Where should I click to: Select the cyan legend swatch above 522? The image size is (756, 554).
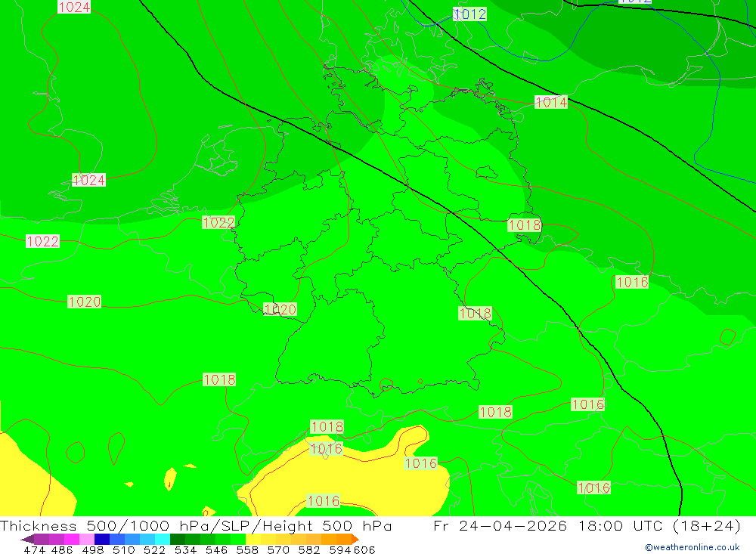tap(163, 539)
